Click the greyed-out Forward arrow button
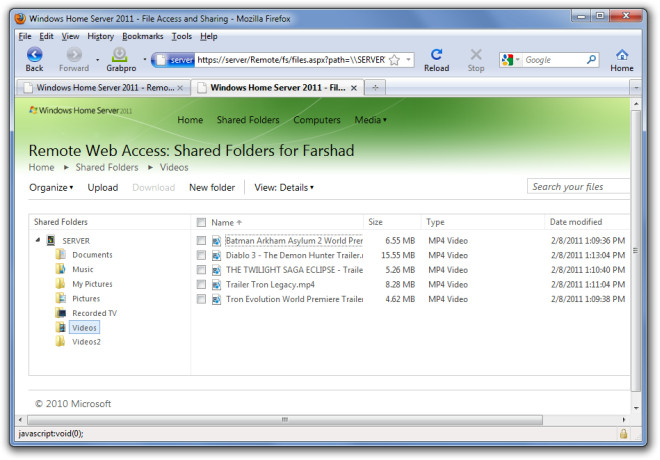Viewport: 660px width, 460px height. 74,54
